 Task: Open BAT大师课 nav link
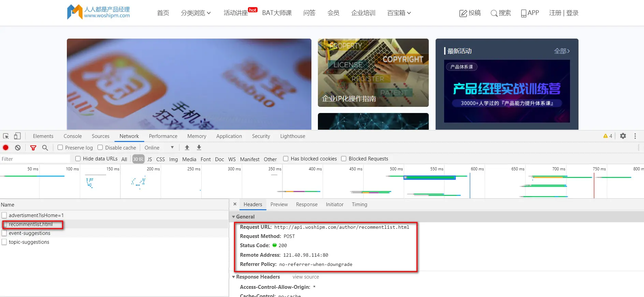277,13
